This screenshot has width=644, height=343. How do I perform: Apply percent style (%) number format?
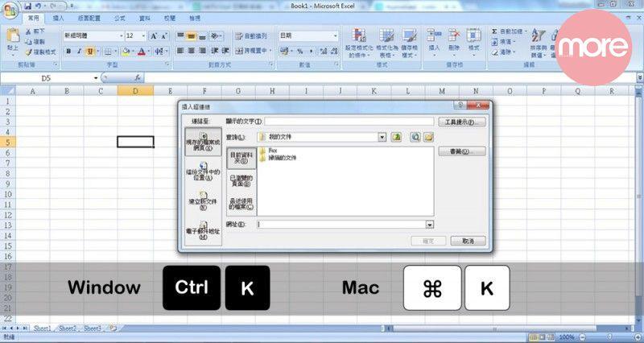click(299, 51)
